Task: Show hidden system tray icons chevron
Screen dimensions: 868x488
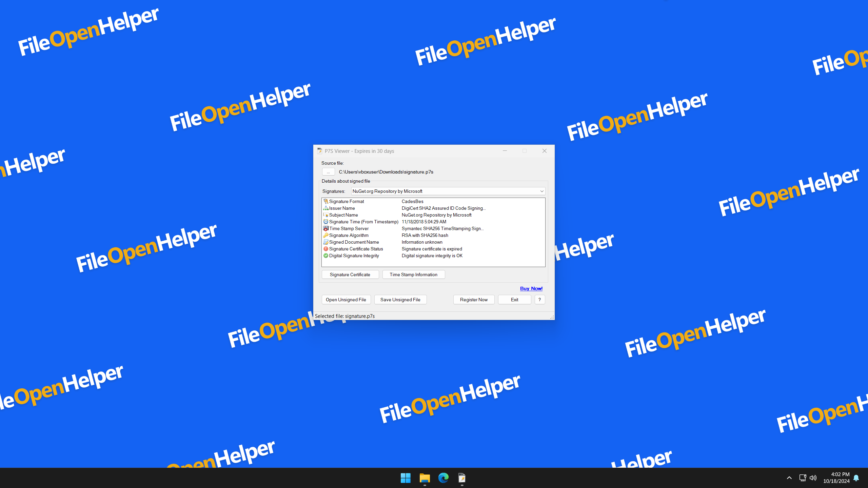Action: coord(789,478)
